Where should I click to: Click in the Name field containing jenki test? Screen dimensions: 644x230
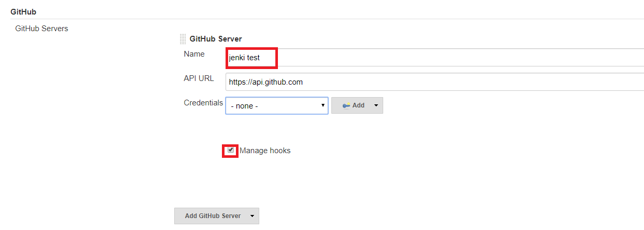coord(435,58)
